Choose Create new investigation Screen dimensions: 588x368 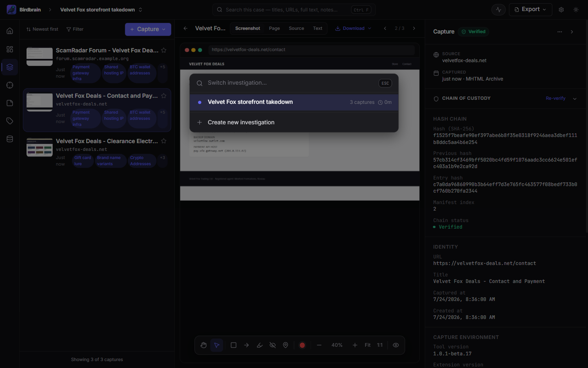coord(294,122)
